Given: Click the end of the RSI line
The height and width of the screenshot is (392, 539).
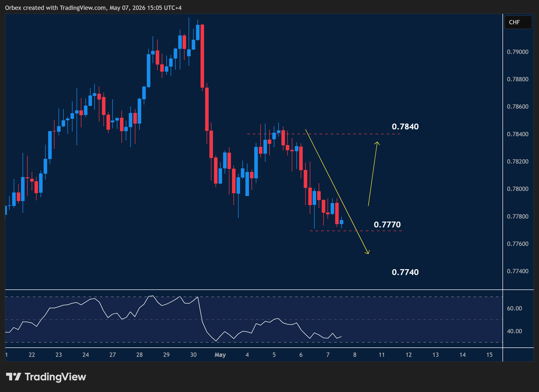Looking at the screenshot, I should [341, 337].
